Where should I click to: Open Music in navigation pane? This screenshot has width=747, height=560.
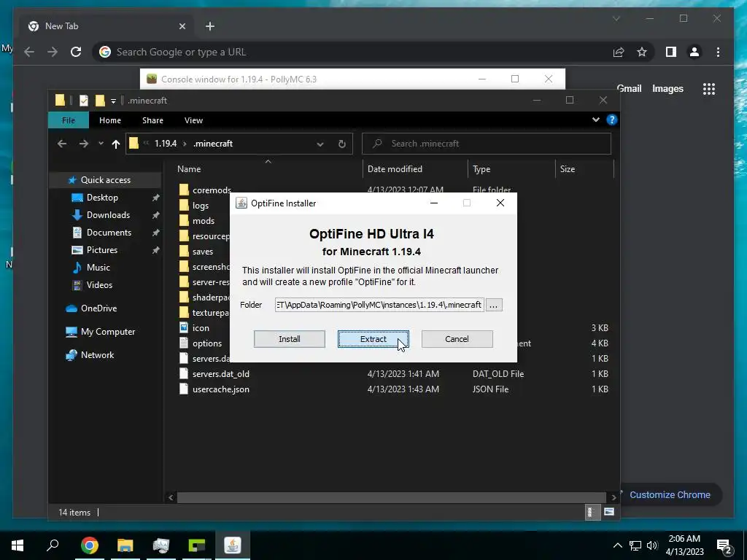point(98,268)
